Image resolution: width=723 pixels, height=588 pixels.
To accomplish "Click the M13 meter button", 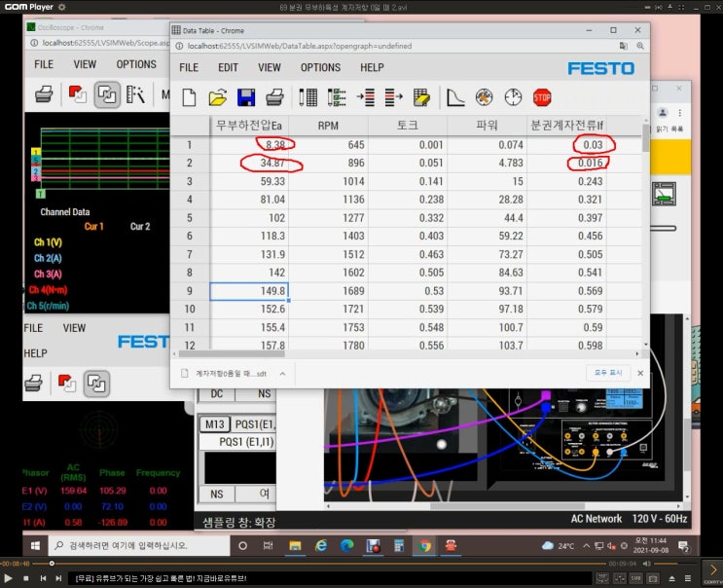I will tap(215, 423).
